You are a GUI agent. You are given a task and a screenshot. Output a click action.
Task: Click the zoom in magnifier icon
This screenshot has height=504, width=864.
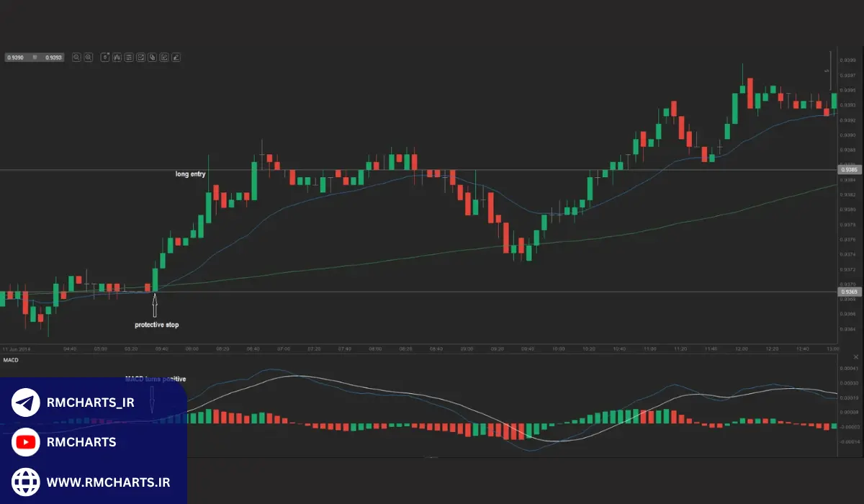click(x=88, y=57)
